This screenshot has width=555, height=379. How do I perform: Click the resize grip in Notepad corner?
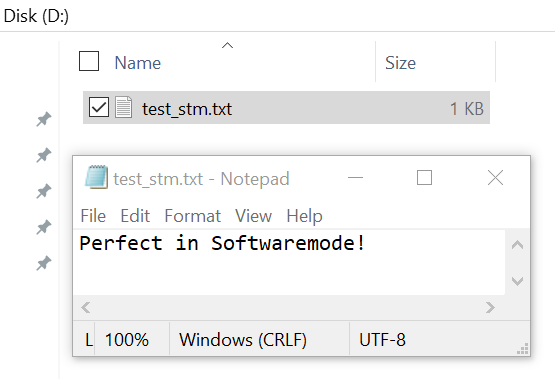(523, 349)
